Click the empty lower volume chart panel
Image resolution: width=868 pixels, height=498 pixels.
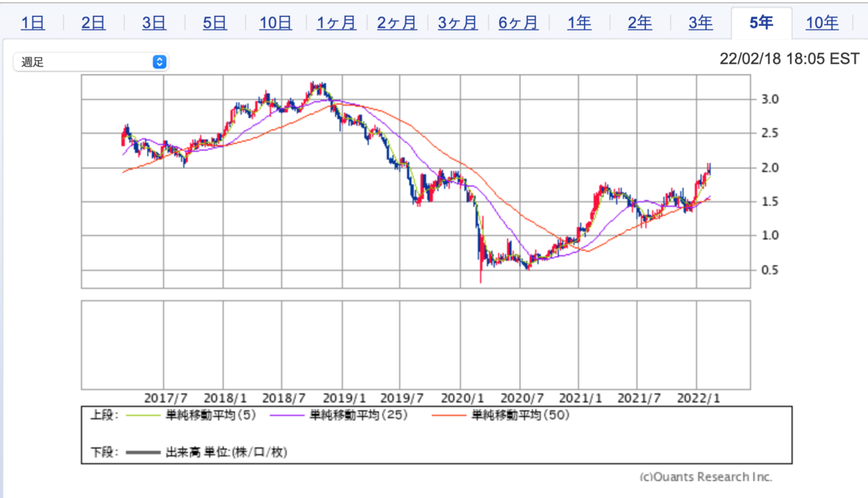pyautogui.click(x=417, y=345)
